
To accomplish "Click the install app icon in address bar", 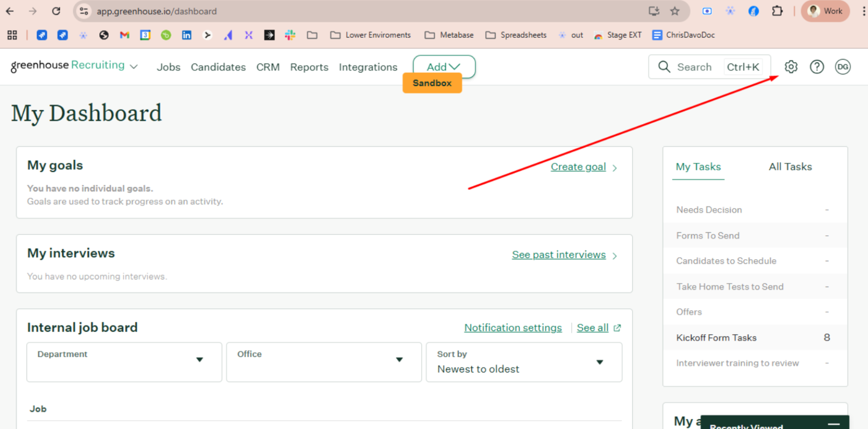I will click(x=654, y=11).
